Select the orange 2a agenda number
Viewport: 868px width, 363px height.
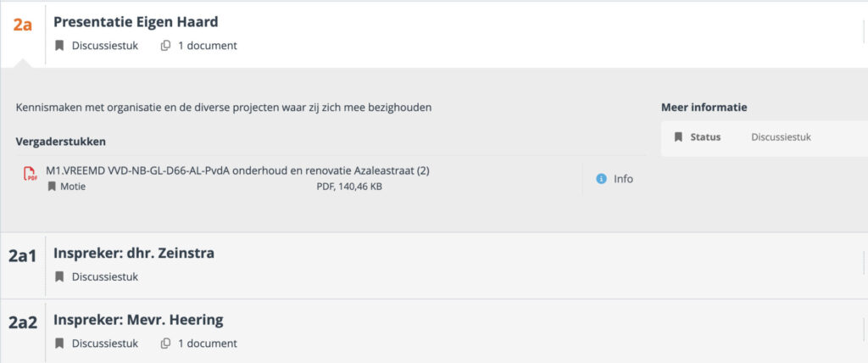[x=23, y=25]
